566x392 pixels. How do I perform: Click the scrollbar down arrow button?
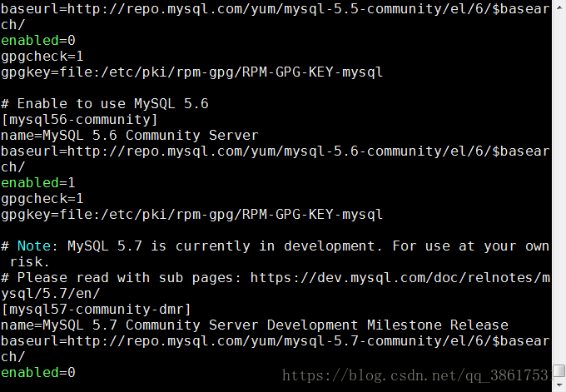tap(559, 385)
